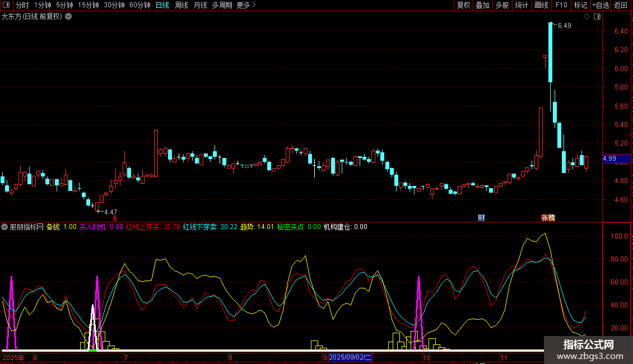Click the current price 4.99 tag
This screenshot has width=633, height=364.
tap(616, 158)
